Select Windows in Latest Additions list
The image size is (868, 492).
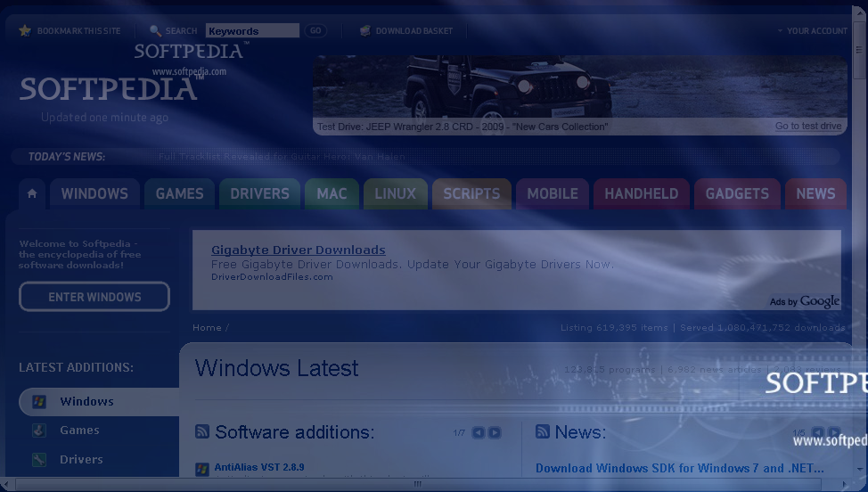(99, 402)
